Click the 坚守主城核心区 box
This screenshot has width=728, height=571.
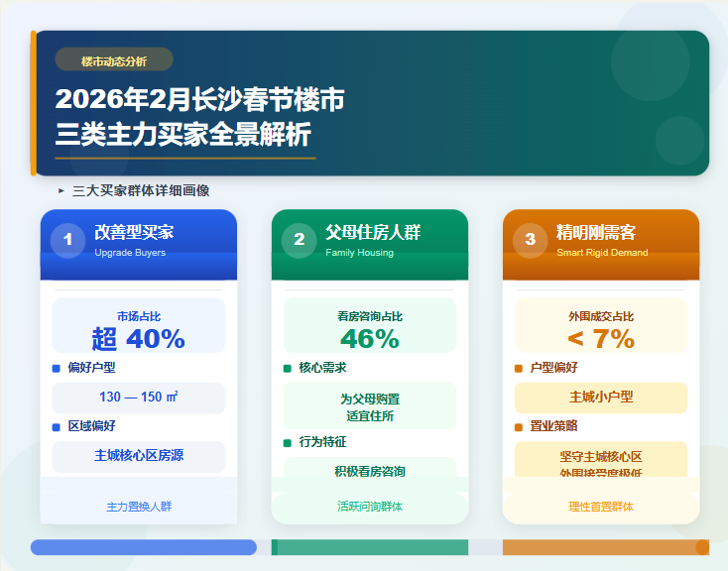[x=601, y=460]
